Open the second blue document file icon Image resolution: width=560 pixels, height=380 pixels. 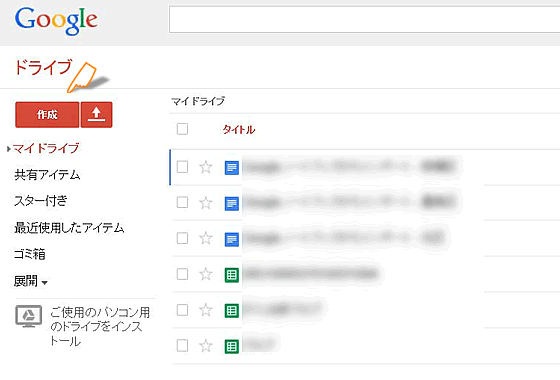pos(232,203)
